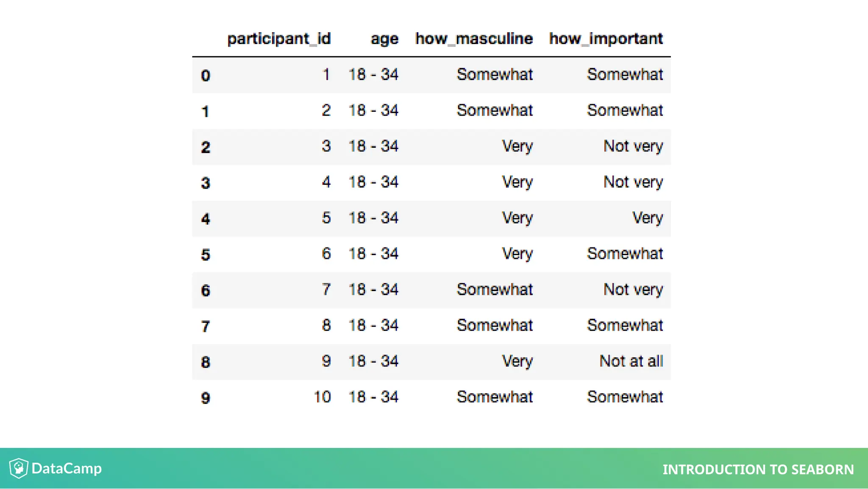Screen dimensions: 868x489
Task: Select how_masculine 'Very' cell in row 8
Action: pyautogui.click(x=517, y=361)
